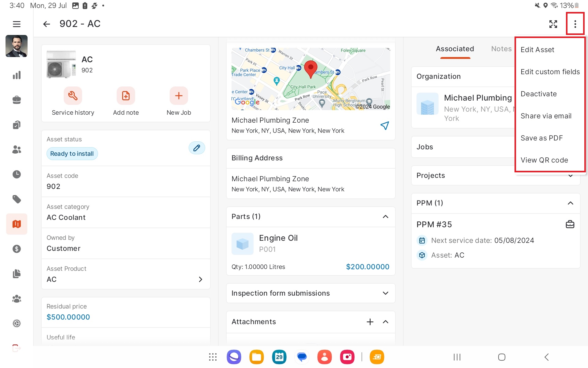The width and height of the screenshot is (588, 368).
Task: Switch to the Notes tab
Action: tap(501, 49)
